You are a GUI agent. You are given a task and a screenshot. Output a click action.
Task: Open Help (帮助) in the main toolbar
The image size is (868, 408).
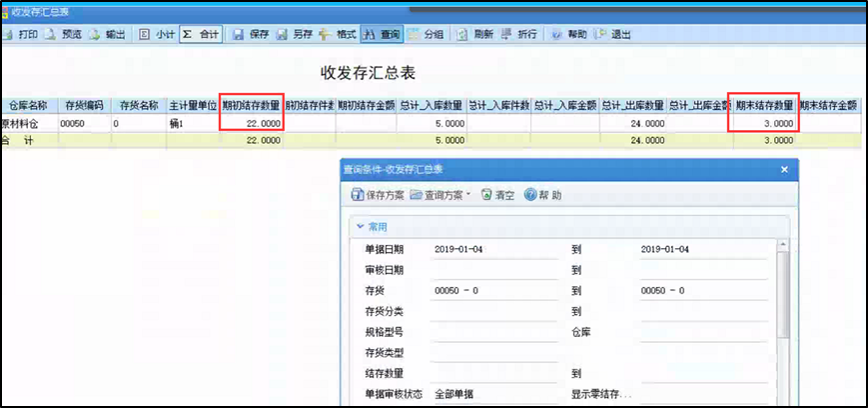tap(569, 35)
